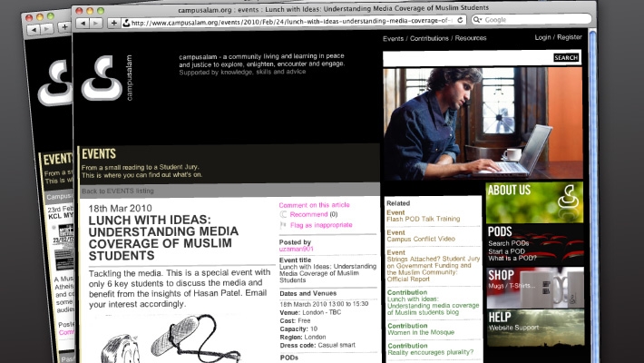Click the man with laptop photo

(483, 123)
